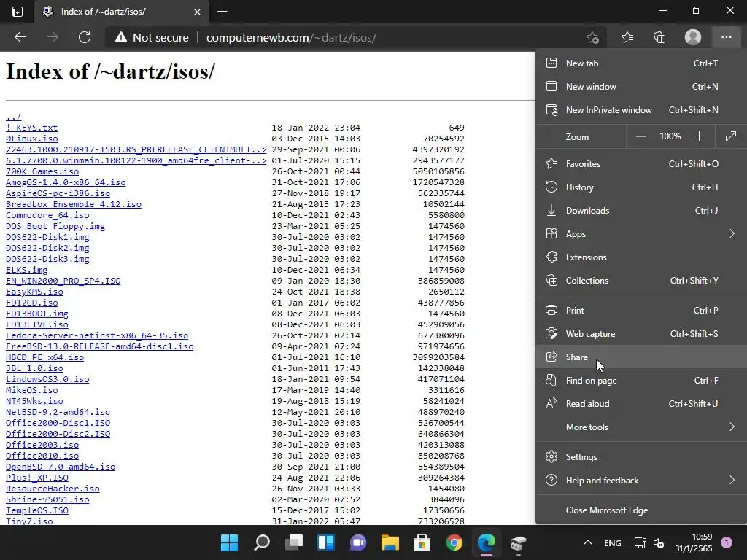
Task: Open the parent directory ../ link
Action: (13, 117)
